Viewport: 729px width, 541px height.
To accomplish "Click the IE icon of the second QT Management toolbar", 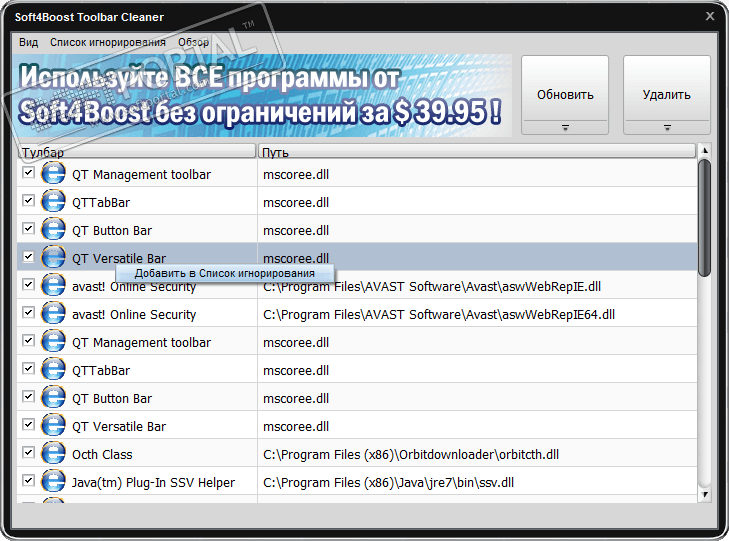I will click(53, 341).
